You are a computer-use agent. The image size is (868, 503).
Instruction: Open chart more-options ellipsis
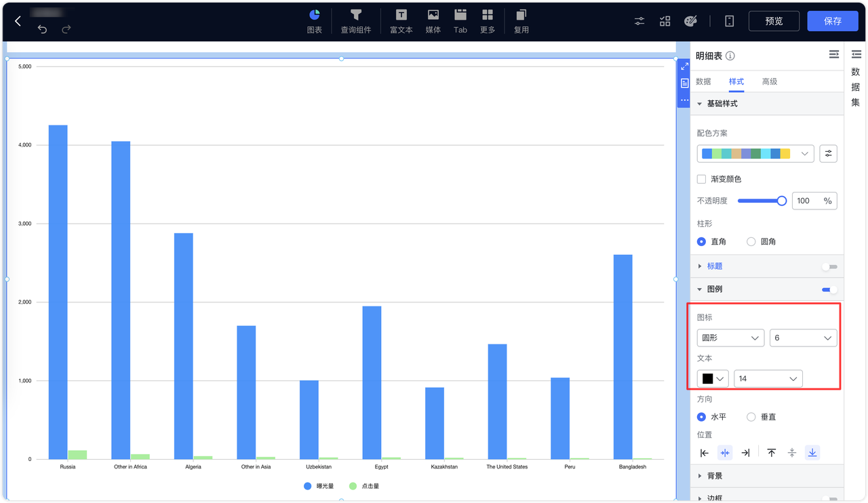(x=684, y=100)
